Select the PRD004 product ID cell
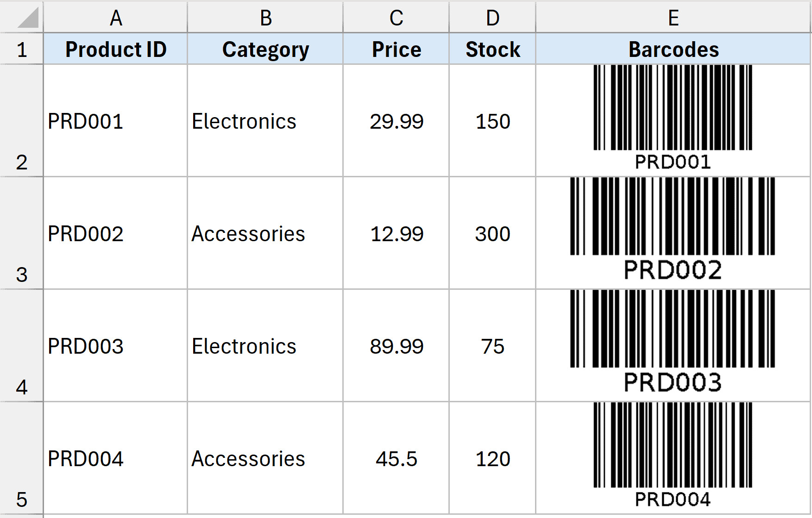Viewport: 812px width, 518px height. 115,459
